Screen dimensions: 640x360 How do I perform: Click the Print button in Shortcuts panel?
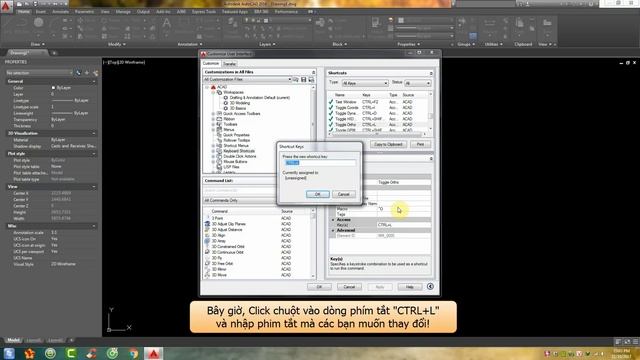tap(420, 144)
